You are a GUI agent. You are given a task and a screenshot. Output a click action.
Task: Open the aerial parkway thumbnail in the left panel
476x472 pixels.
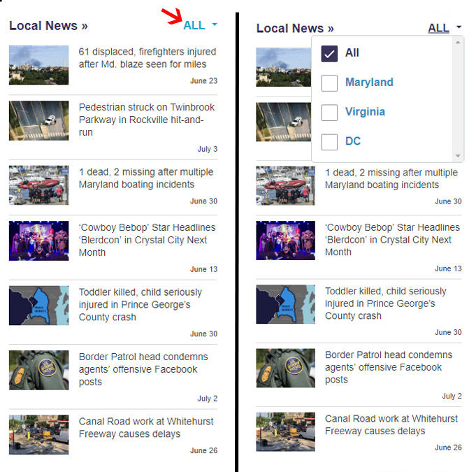click(38, 120)
